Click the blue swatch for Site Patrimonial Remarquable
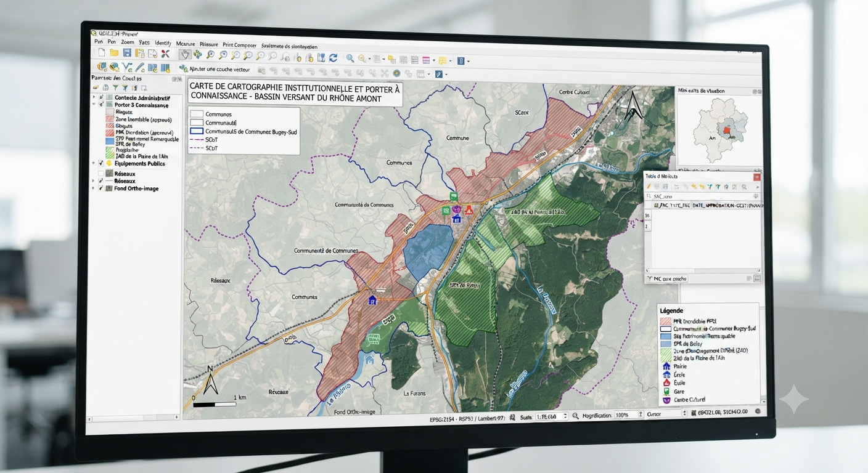The height and width of the screenshot is (473, 868). pos(110,141)
